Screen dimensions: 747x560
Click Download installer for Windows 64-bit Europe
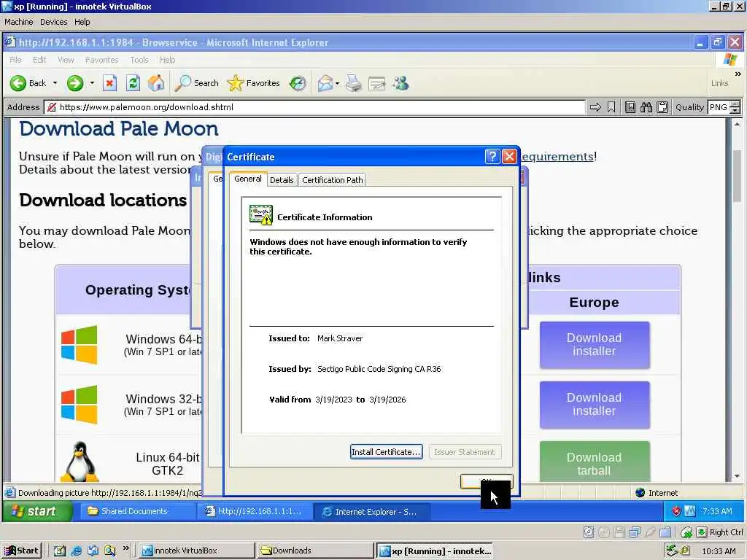(x=594, y=345)
